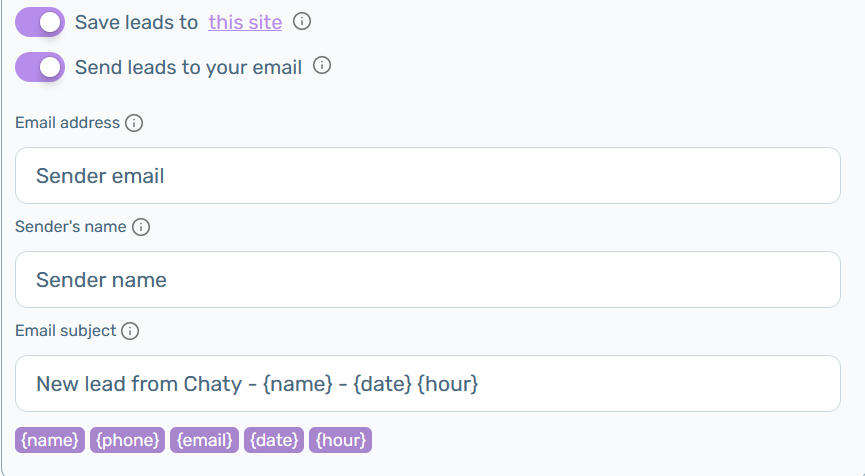Add the {date} placeholder tag
The height and width of the screenshot is (476, 865).
pos(274,440)
